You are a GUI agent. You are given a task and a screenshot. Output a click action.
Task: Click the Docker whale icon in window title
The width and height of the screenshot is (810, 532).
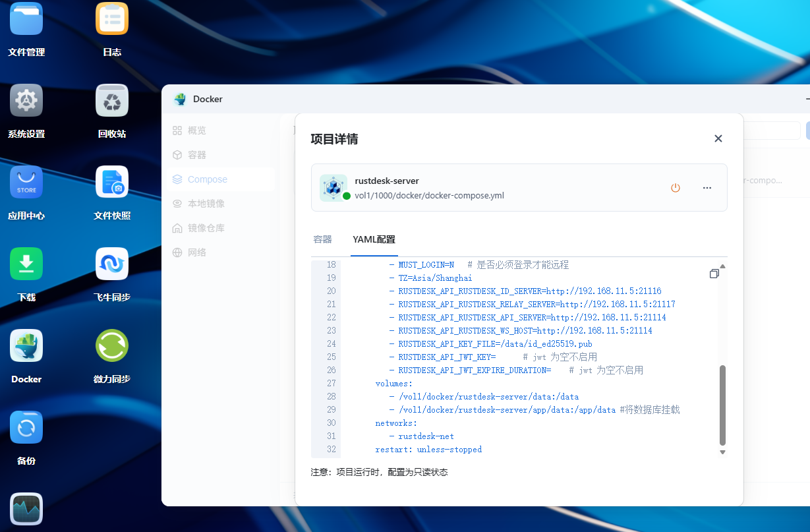[x=180, y=99]
